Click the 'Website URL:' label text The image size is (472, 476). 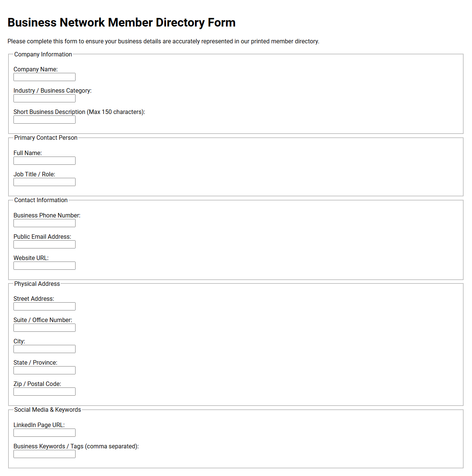(31, 258)
